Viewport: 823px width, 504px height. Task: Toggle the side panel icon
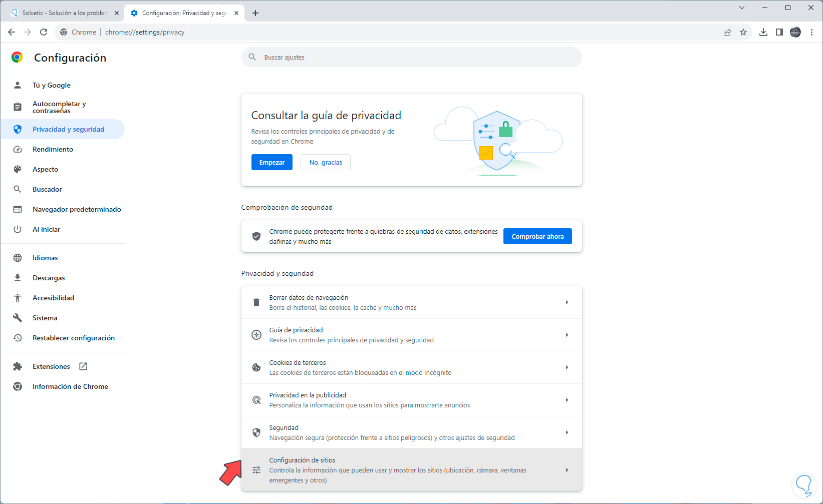(x=779, y=32)
